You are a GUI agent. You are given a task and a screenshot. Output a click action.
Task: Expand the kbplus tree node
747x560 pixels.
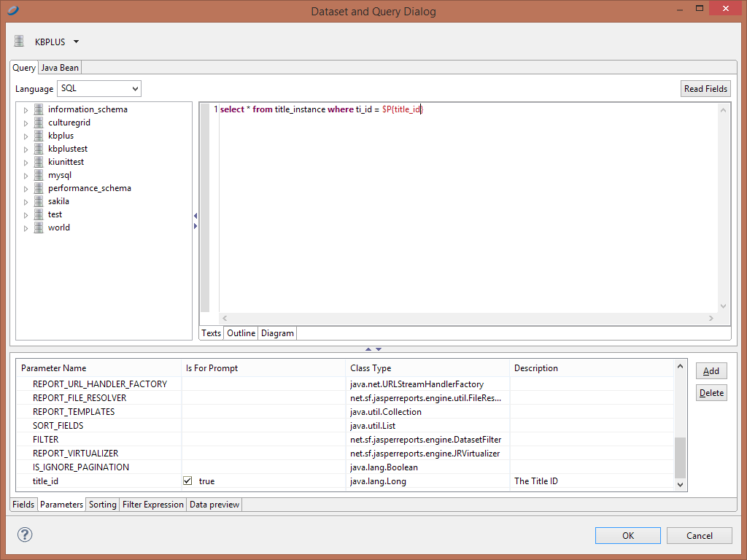click(x=26, y=136)
